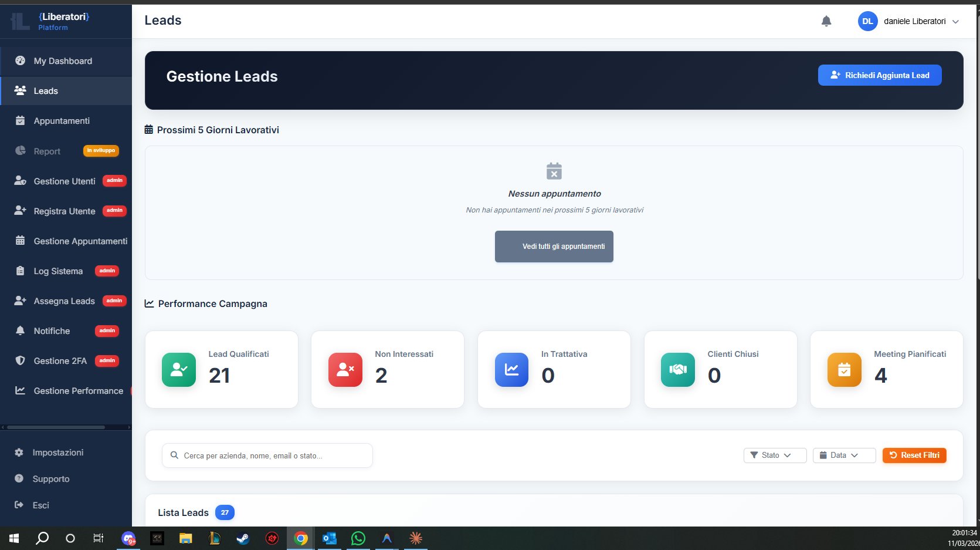Click the notification bell in the header
Viewport: 980px width, 550px height.
826,21
